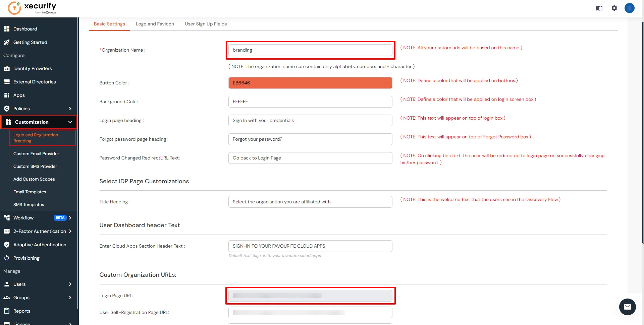Viewport: 644px width, 325px height.
Task: Expand the Policies submenu chevron
Action: 70,109
